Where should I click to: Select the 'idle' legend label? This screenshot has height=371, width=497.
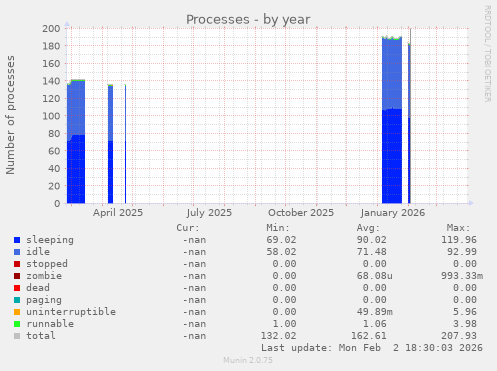pyautogui.click(x=38, y=252)
